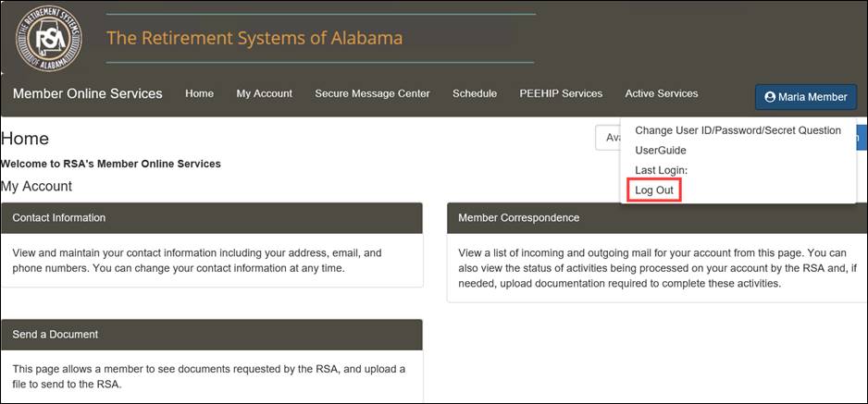This screenshot has width=868, height=404.
Task: Click the Home page heading
Action: tap(25, 138)
